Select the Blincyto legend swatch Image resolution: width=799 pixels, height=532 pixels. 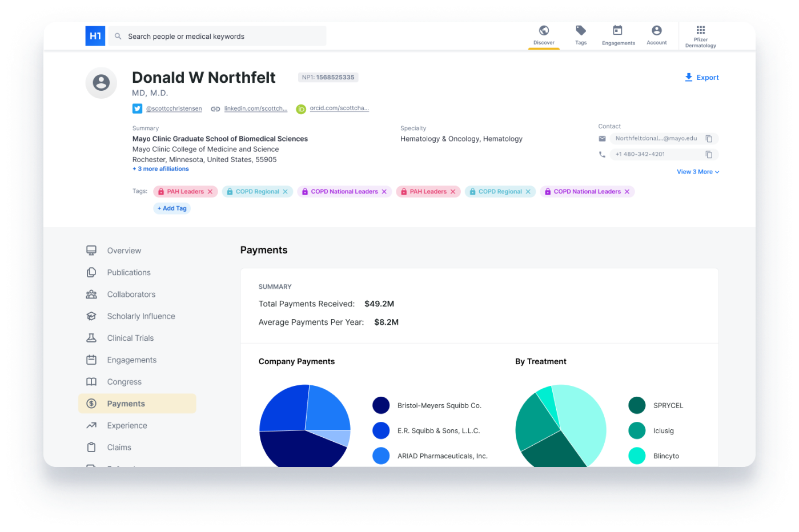637,456
